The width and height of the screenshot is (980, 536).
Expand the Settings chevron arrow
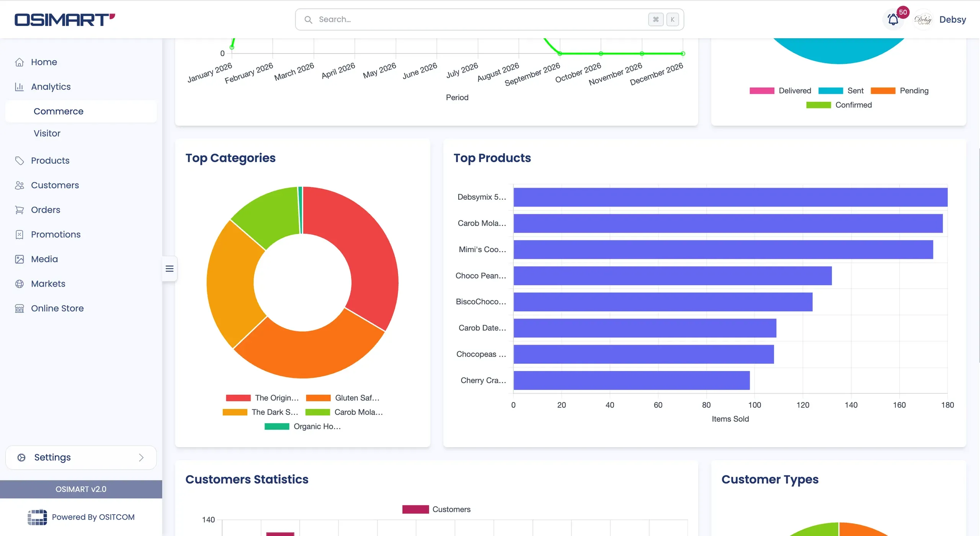[141, 458]
